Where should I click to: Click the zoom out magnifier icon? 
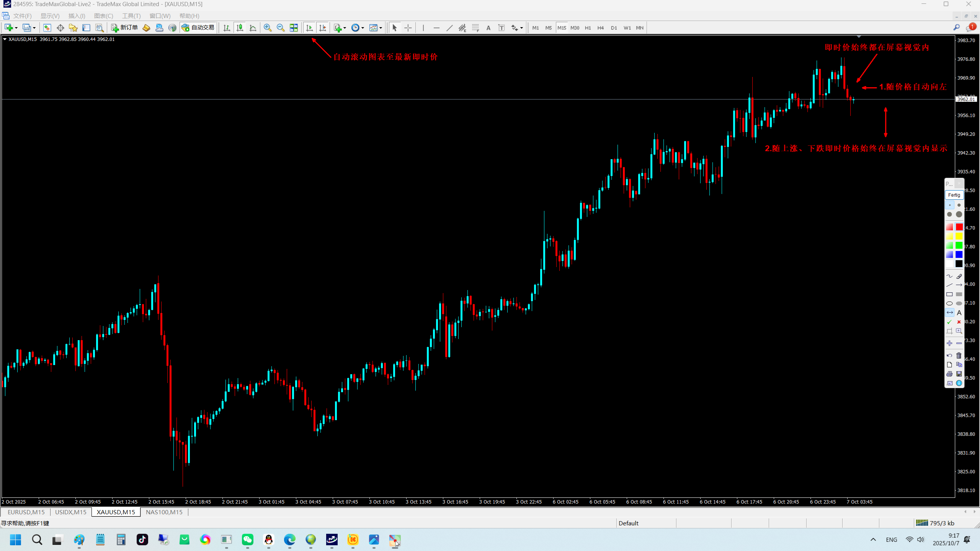pyautogui.click(x=281, y=28)
